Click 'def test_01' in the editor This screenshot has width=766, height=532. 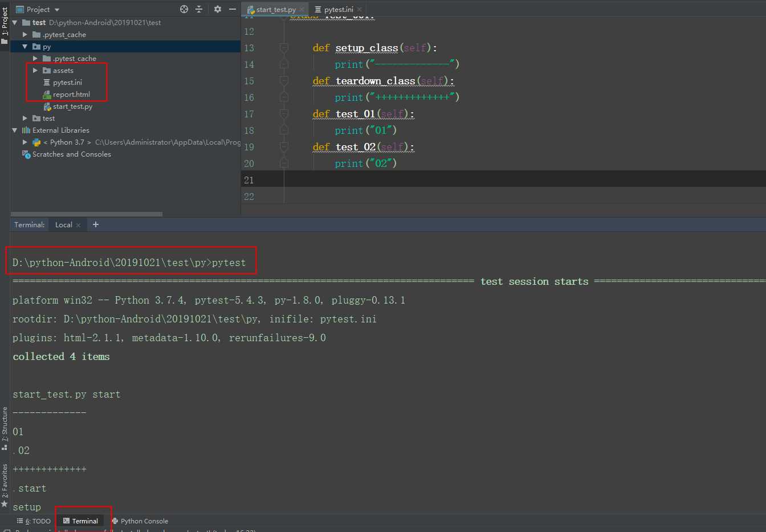[364, 114]
